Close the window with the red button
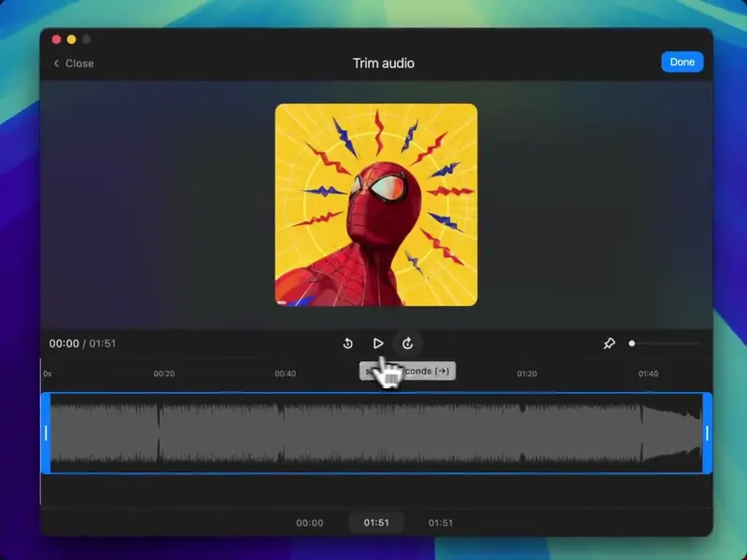Screen dimensions: 747x560 tap(56, 39)
